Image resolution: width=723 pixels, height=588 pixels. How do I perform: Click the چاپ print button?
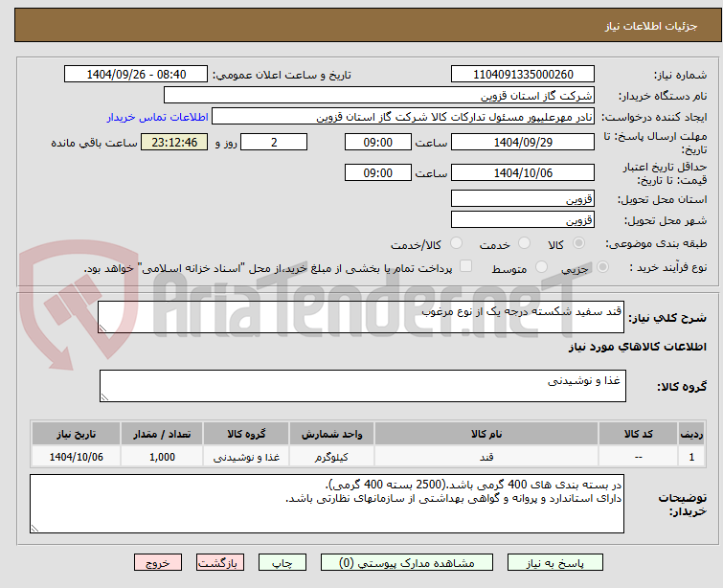point(282,563)
